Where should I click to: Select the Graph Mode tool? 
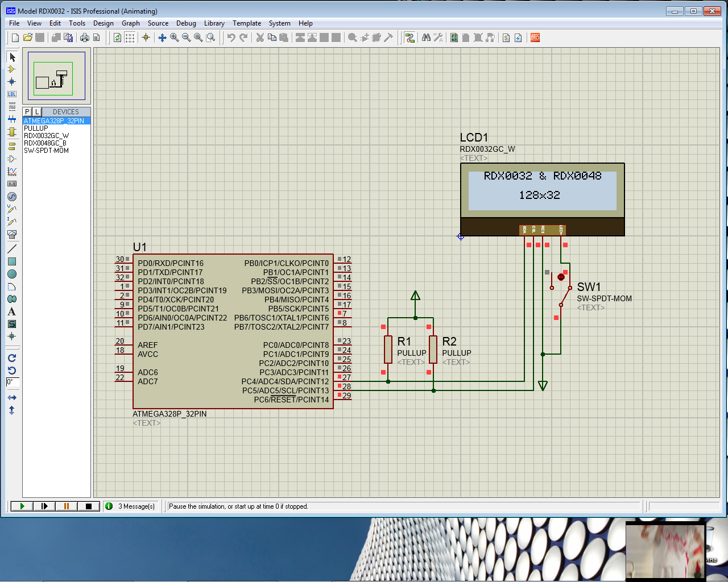pyautogui.click(x=12, y=171)
